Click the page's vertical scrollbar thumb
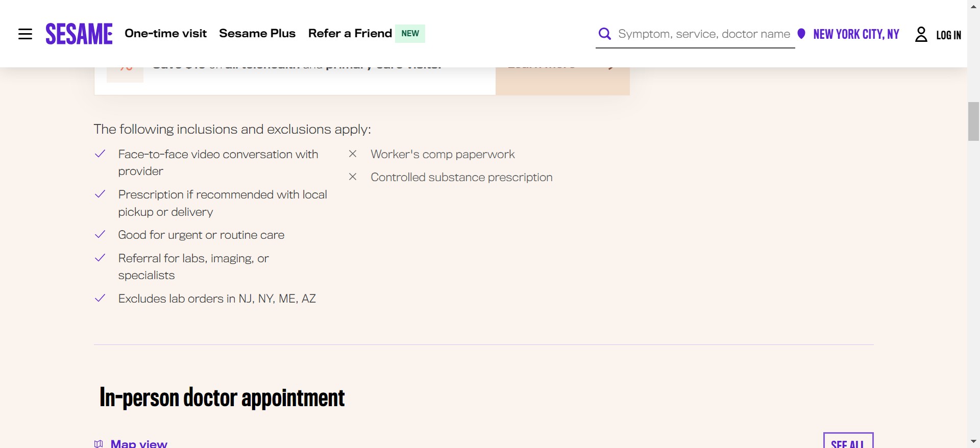 973,121
